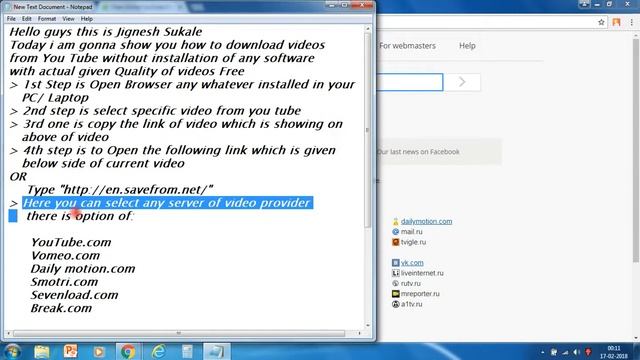Screen dimensions: 640x360
Task: Open the media player taskbar icon
Action: 98,351
